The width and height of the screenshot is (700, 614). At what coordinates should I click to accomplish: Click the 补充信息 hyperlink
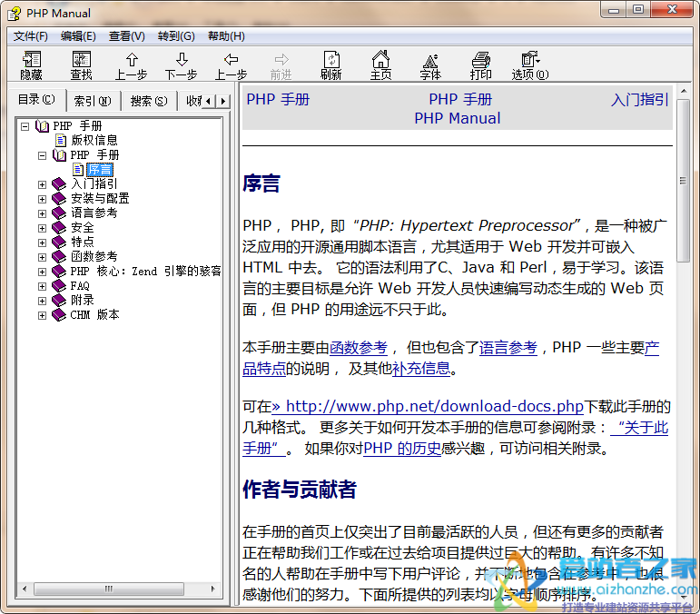pyautogui.click(x=421, y=369)
